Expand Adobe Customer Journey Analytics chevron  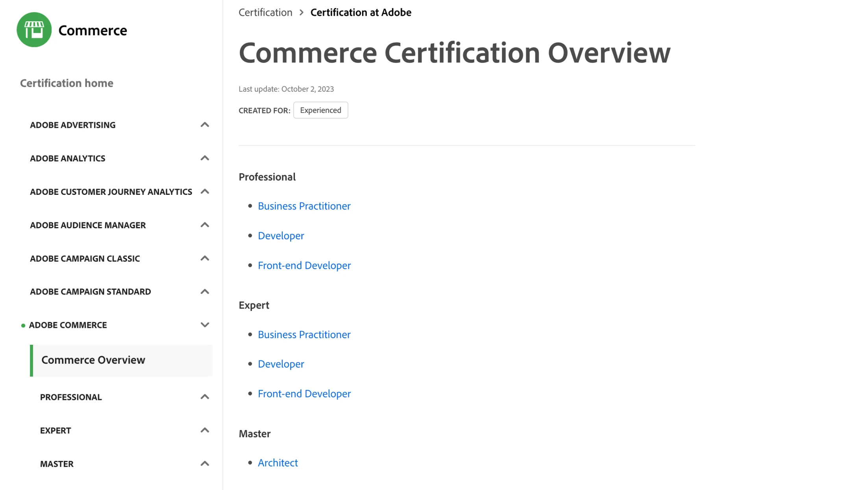coord(205,192)
